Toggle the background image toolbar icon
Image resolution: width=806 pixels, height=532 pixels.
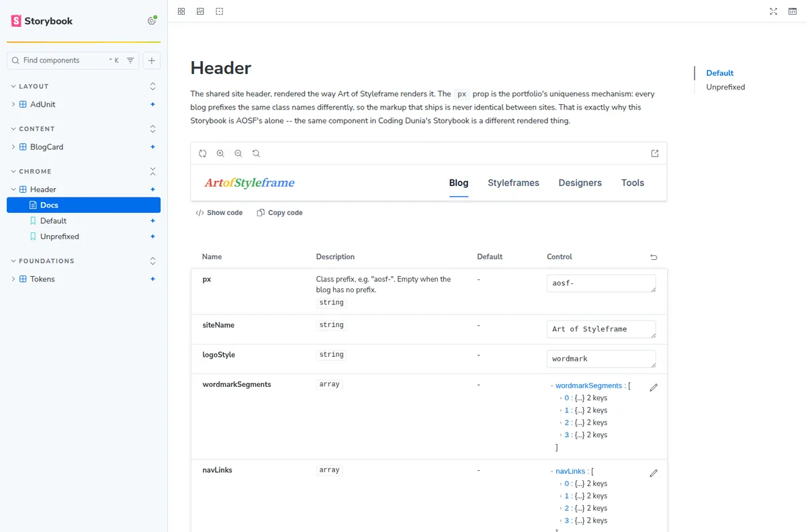click(x=200, y=11)
